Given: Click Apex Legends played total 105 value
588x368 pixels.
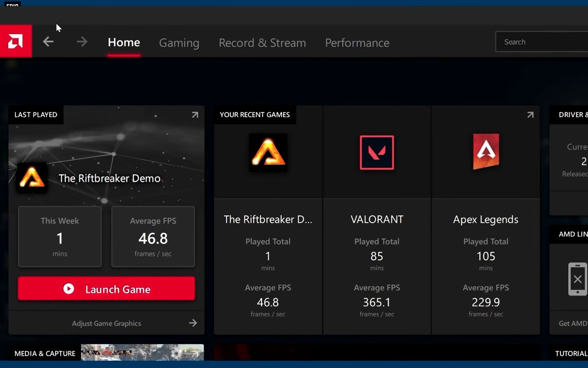Looking at the screenshot, I should point(486,256).
